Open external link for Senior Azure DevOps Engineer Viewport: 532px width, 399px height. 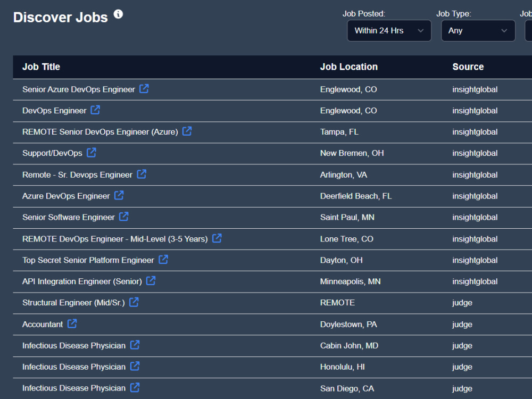click(x=144, y=89)
